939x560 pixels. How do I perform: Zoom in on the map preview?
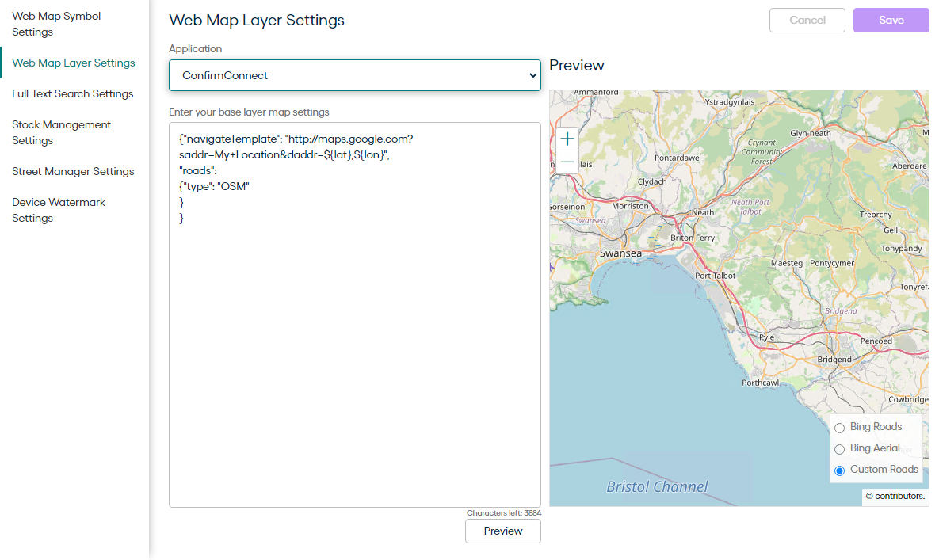(x=567, y=138)
